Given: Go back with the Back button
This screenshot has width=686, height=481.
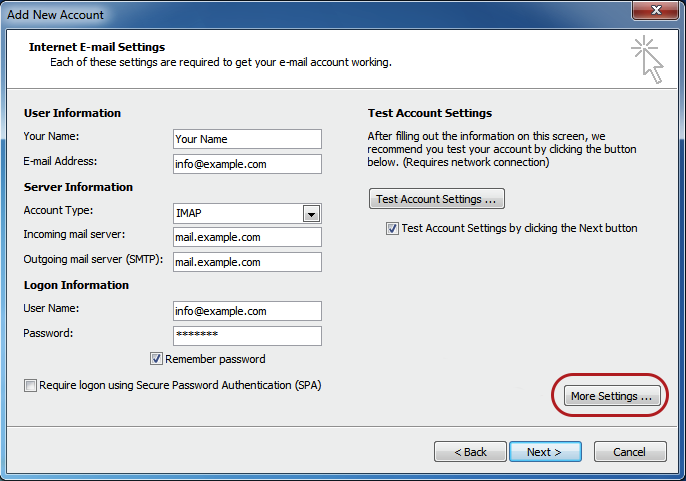Looking at the screenshot, I should coord(470,452).
